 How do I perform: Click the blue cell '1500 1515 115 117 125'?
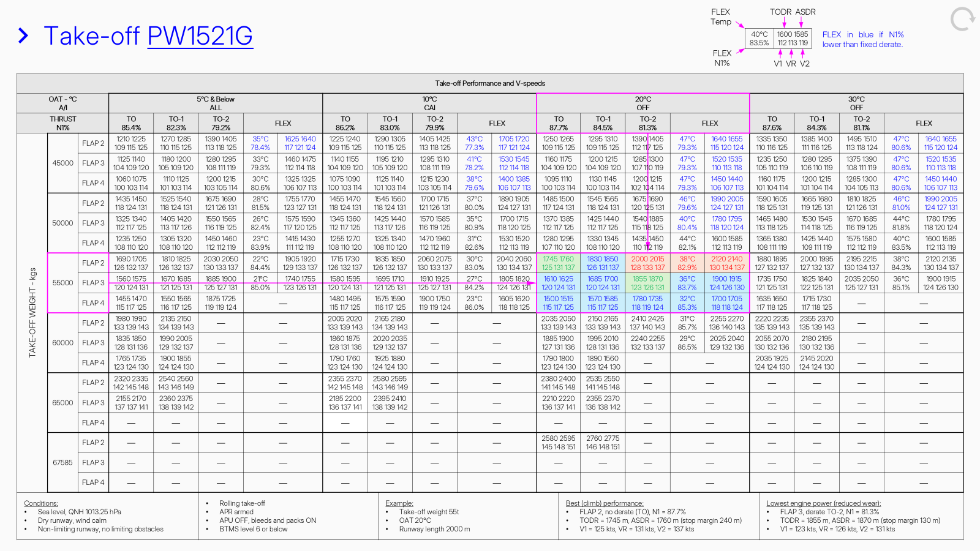[559, 303]
